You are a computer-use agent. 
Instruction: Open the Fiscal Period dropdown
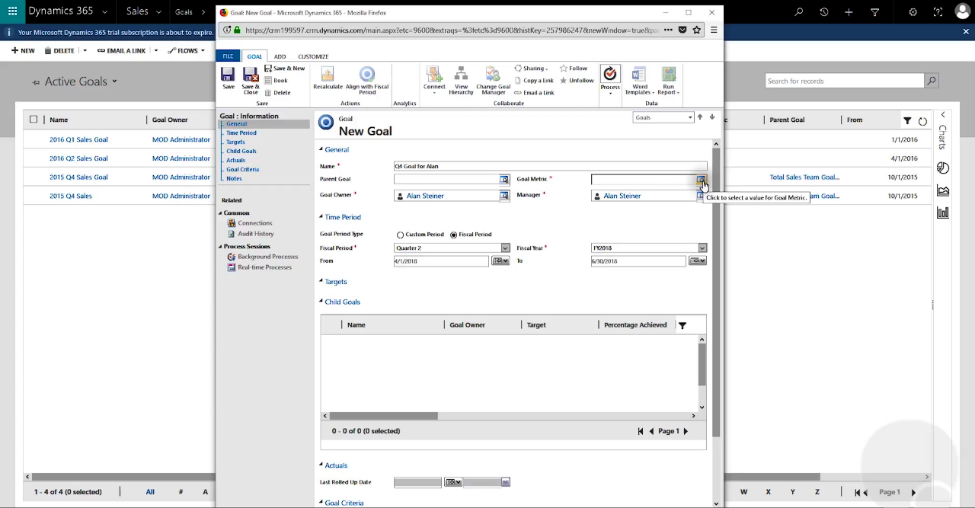(505, 248)
